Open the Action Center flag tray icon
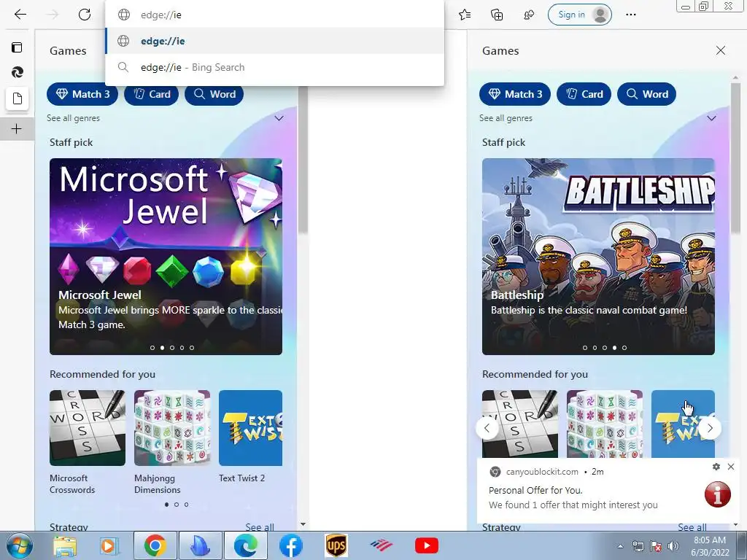The image size is (747, 560). coord(656,547)
